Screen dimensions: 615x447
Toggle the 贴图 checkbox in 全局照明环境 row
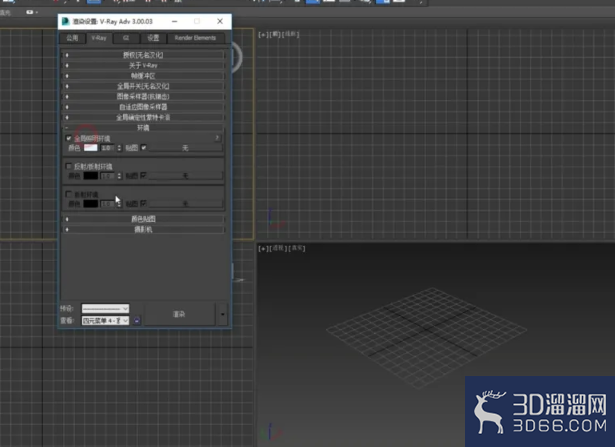pos(144,148)
